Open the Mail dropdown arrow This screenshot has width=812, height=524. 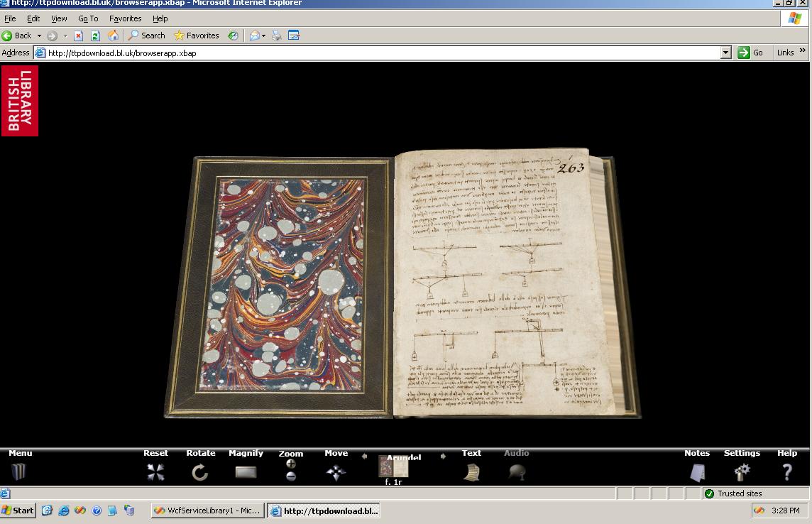point(263,36)
